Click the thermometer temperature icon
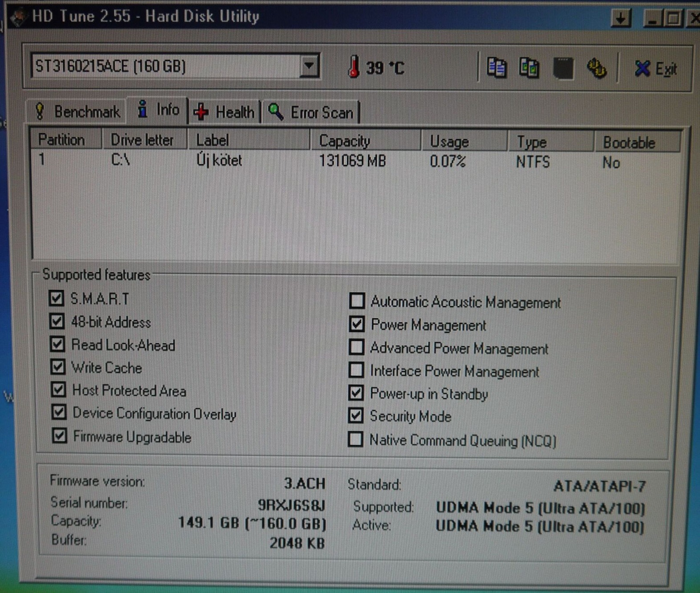The width and height of the screenshot is (700, 593). point(354,67)
